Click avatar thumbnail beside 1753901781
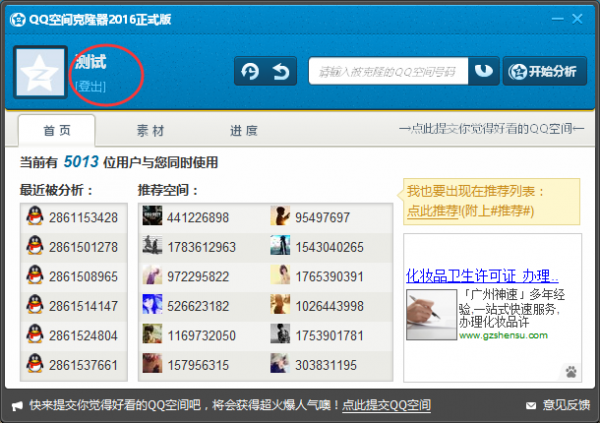The width and height of the screenshot is (600, 423). click(x=280, y=333)
